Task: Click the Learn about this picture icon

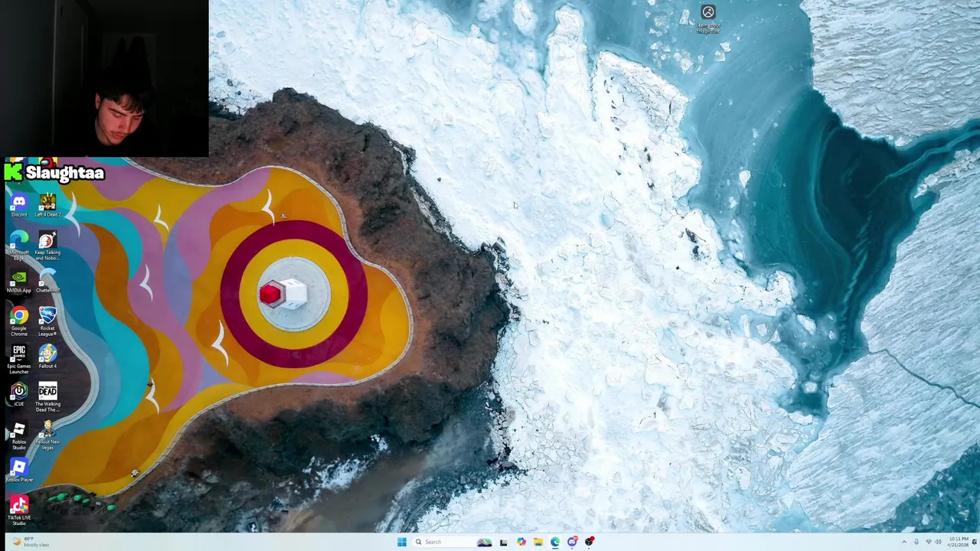Action: [708, 19]
